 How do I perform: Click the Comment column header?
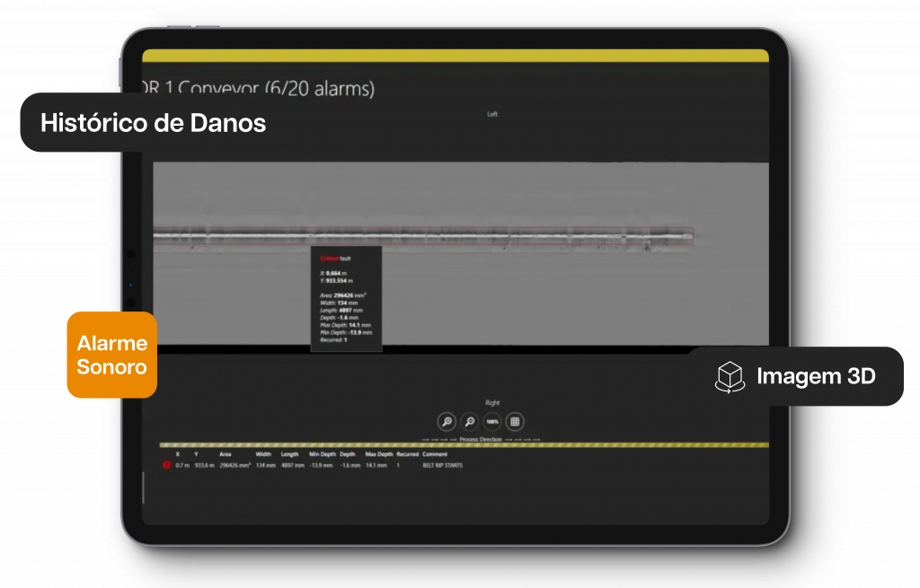(435, 454)
